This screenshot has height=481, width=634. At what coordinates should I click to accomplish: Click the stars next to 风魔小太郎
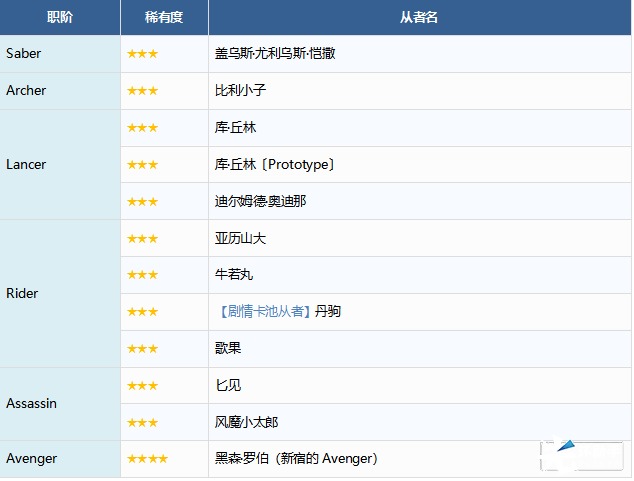pos(142,423)
